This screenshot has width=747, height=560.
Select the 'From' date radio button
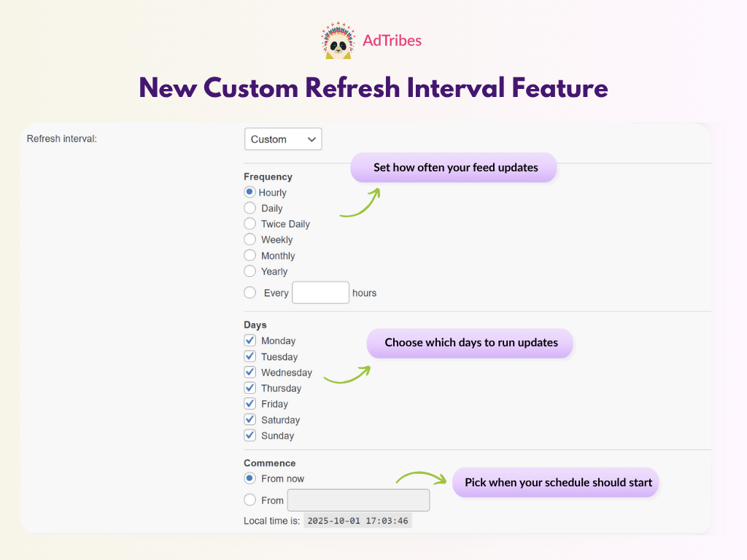[250, 500]
